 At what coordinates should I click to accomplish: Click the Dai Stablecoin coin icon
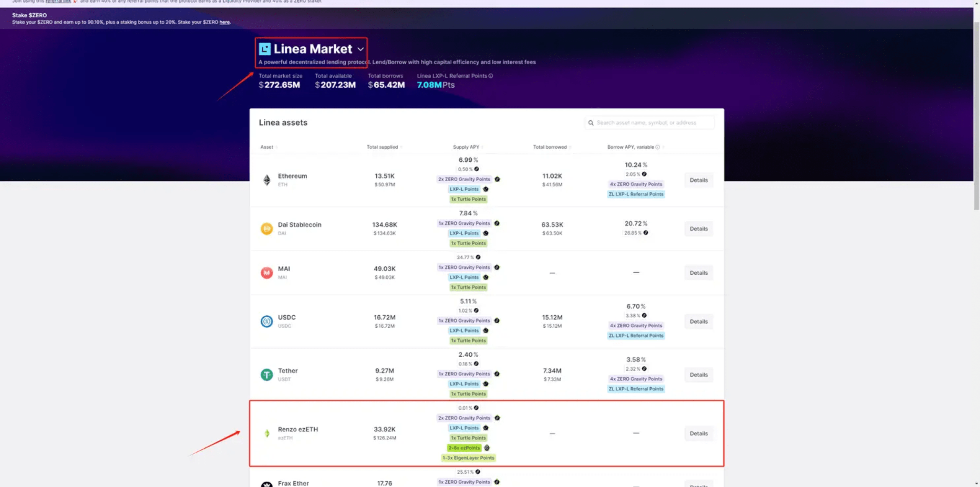click(267, 229)
